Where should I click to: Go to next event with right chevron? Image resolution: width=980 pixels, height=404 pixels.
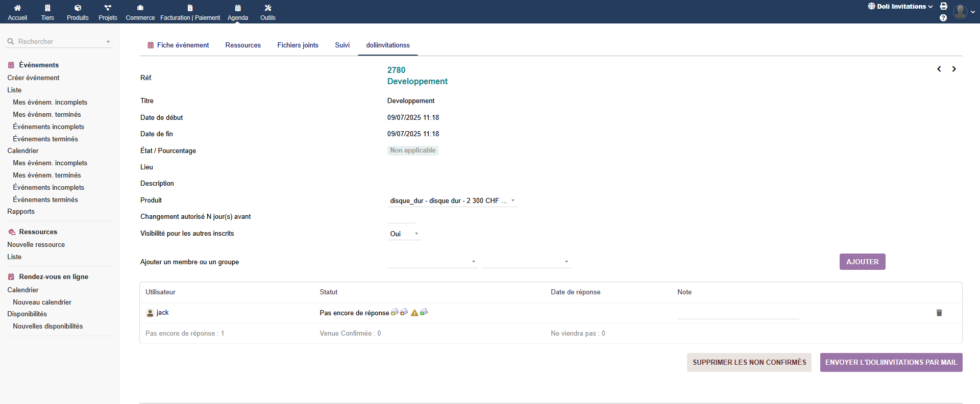pos(953,69)
